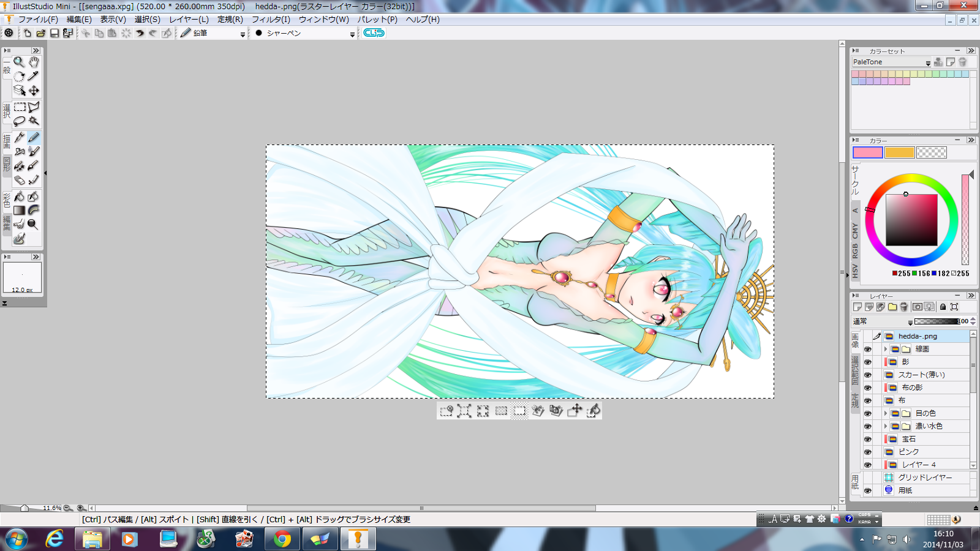
Task: Select the Magnifier zoom tool
Action: 19,62
